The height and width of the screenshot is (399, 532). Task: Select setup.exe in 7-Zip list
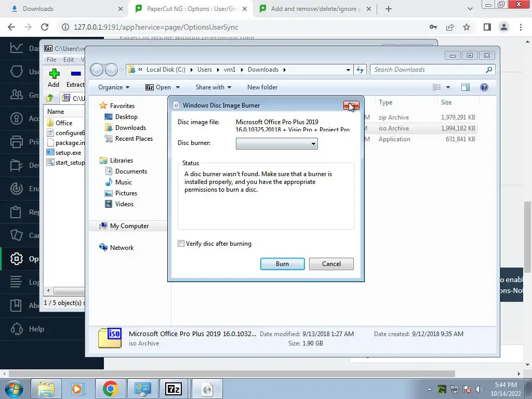pyautogui.click(x=64, y=153)
